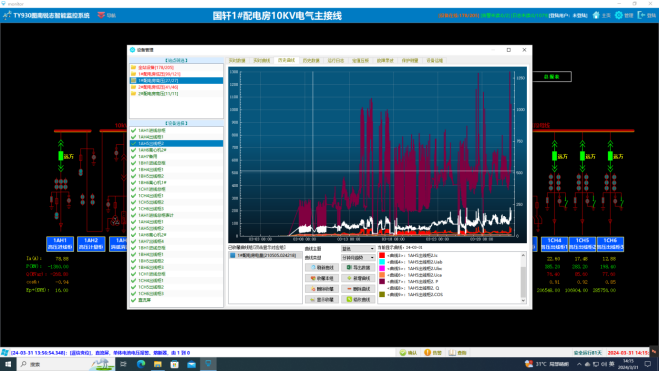Screen dimensions: 659x371
Task: Click the 刷新曲线 button
Action: point(322,267)
